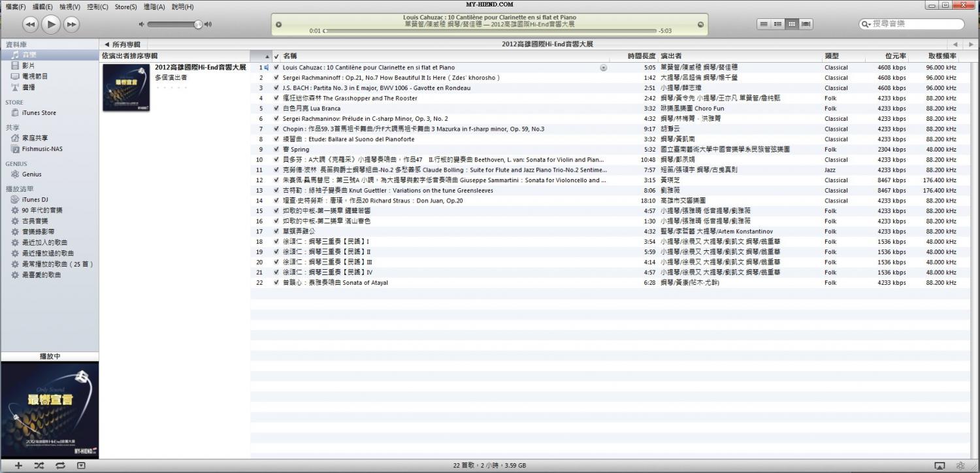Open the 進階(A) menu
980x473 pixels.
[154, 7]
